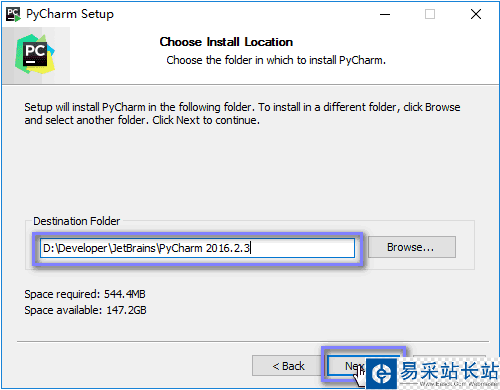Click the Space available: 147.2GB text
500x390 pixels.
point(85,310)
